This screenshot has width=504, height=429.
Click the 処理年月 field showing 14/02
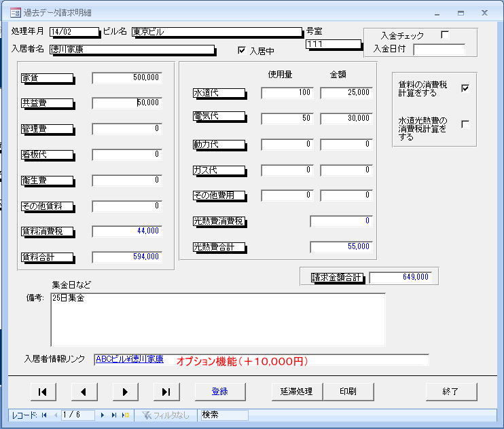coord(74,32)
